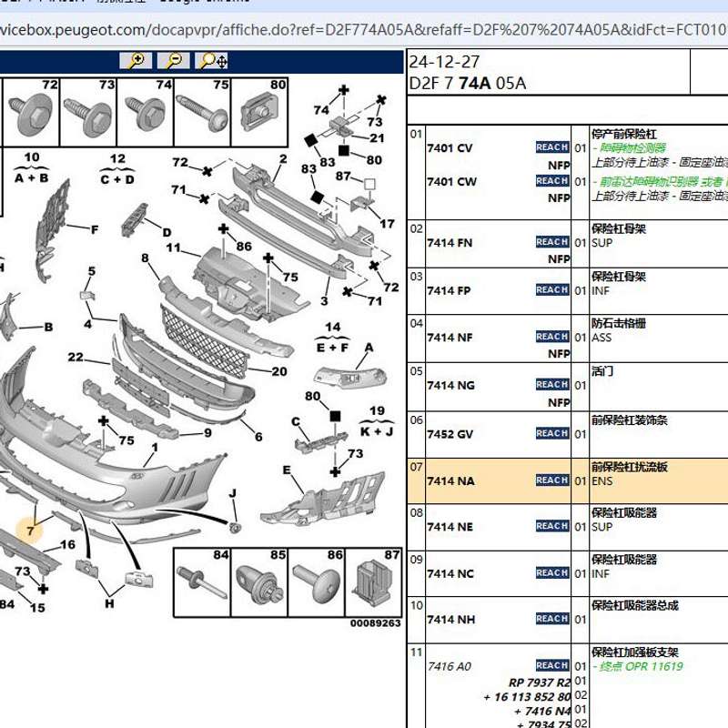Screen dimensions: 728x728
Task: Click callout number 2 on upper beam
Action: coord(283,158)
